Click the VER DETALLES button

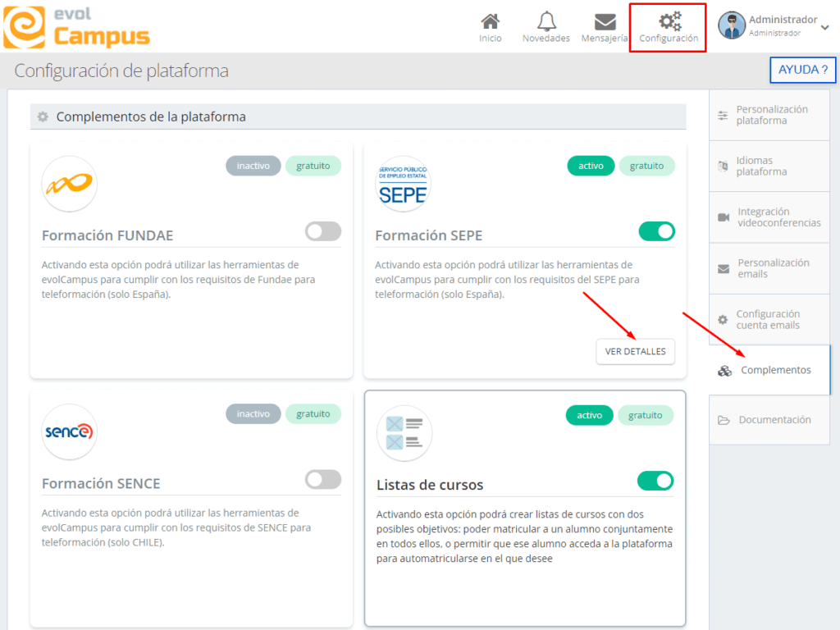635,351
